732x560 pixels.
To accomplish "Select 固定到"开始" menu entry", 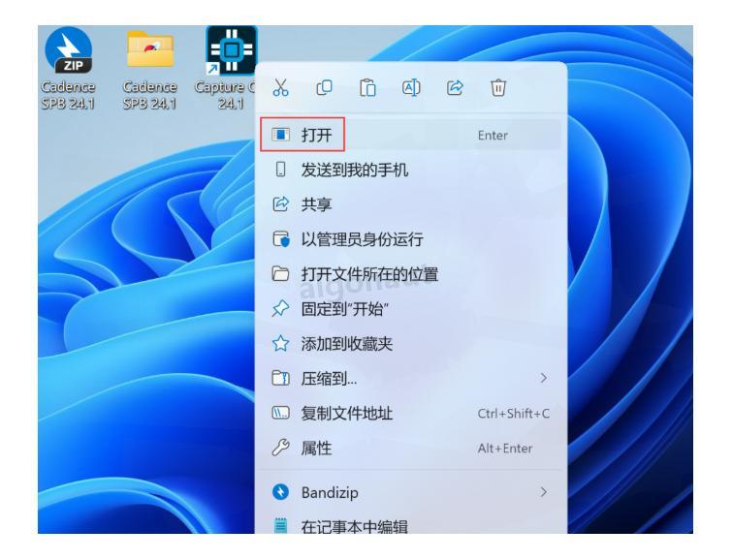I will (x=411, y=309).
